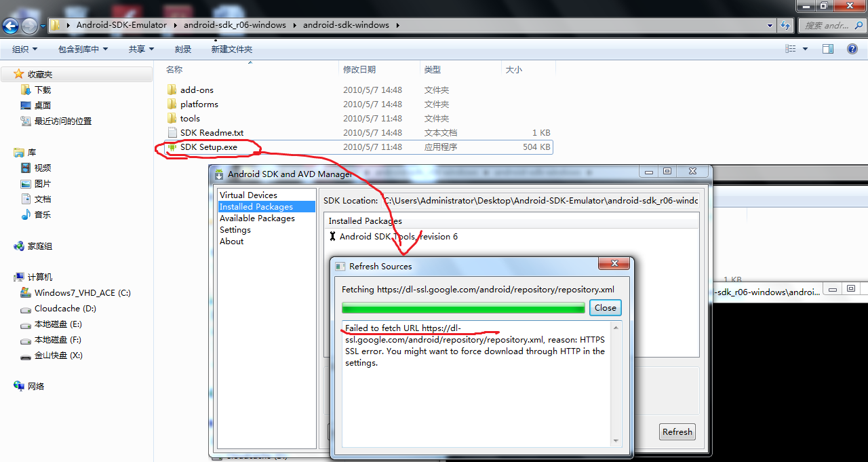Image resolution: width=868 pixels, height=462 pixels.
Task: Click the Refresh button in SDK Manager
Action: [x=677, y=431]
